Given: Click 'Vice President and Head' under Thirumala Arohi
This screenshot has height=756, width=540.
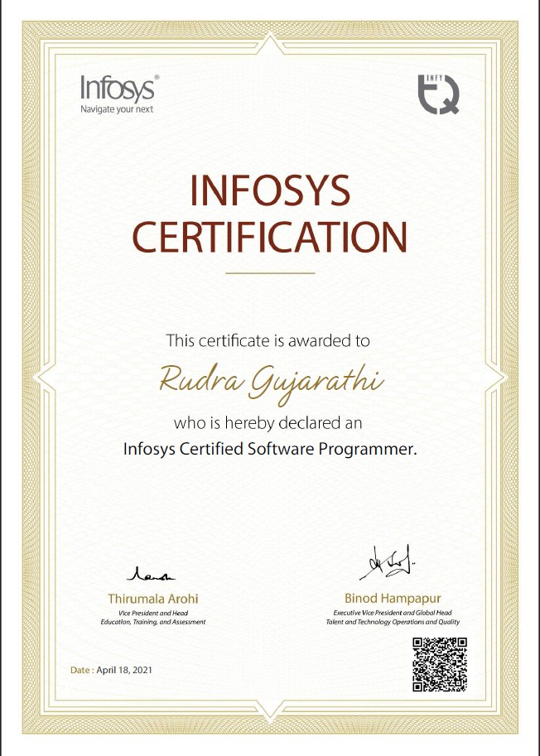Looking at the screenshot, I should coord(153,613).
